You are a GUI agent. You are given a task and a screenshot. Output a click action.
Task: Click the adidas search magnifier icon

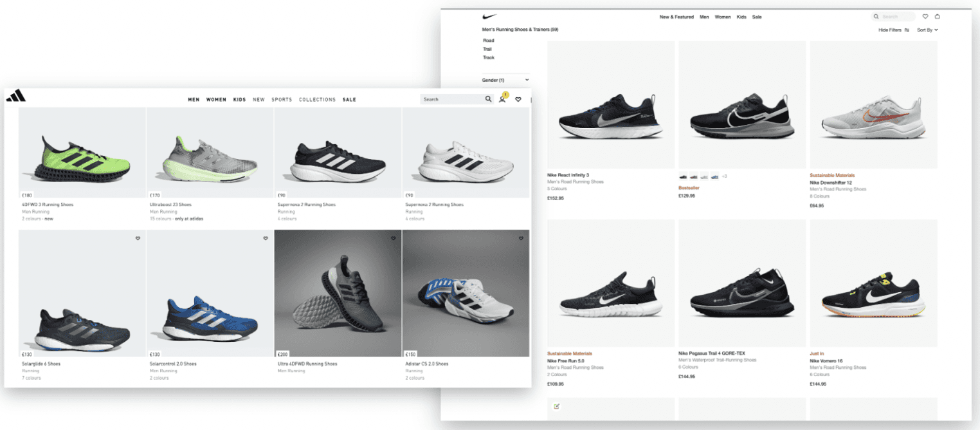(488, 99)
